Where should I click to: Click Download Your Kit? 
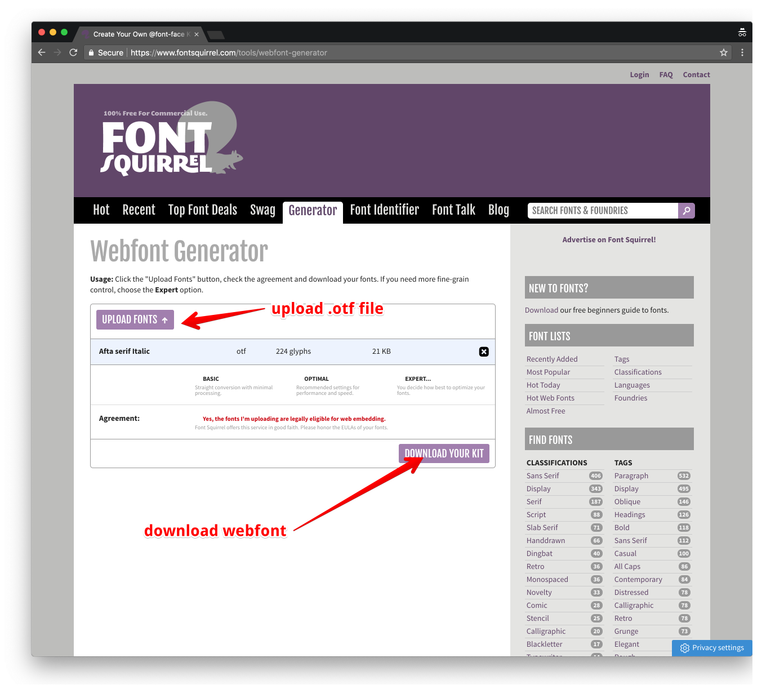pyautogui.click(x=444, y=454)
